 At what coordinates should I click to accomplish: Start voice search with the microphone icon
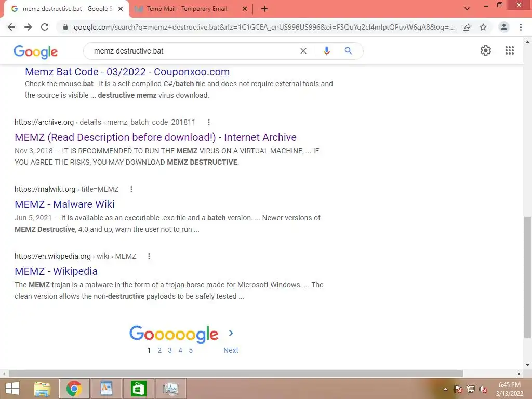point(327,51)
